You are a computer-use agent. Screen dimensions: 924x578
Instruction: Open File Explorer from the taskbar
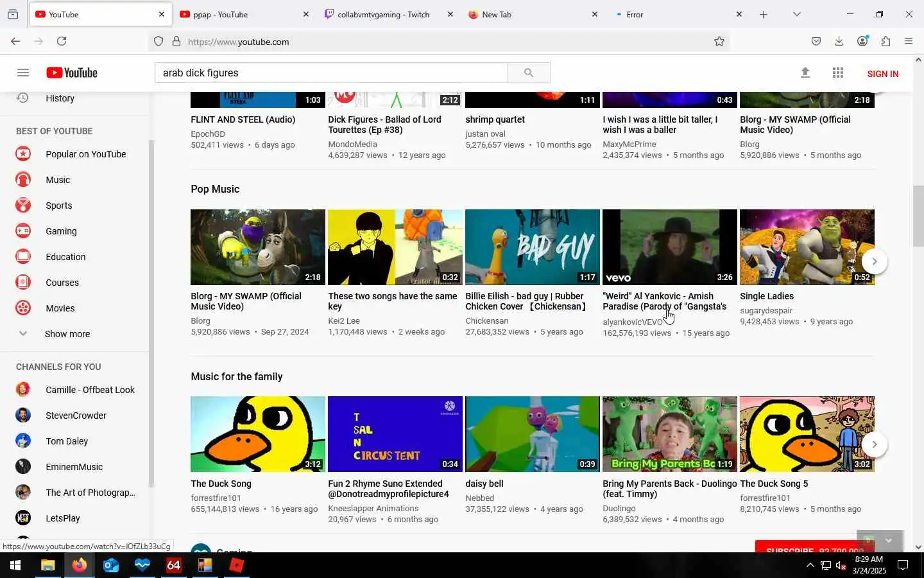47,565
